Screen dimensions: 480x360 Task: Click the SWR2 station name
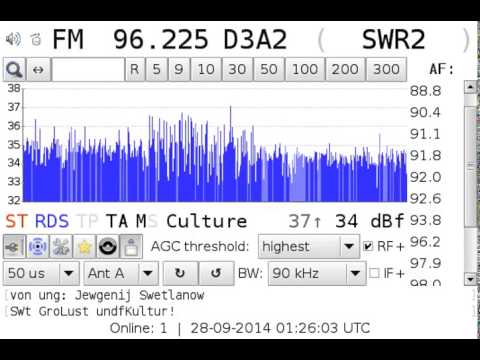[x=394, y=39]
